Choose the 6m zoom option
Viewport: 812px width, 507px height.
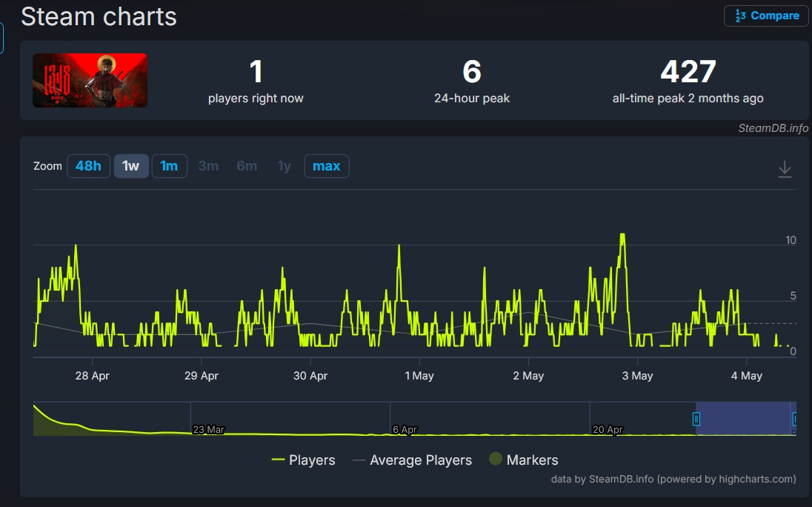247,166
